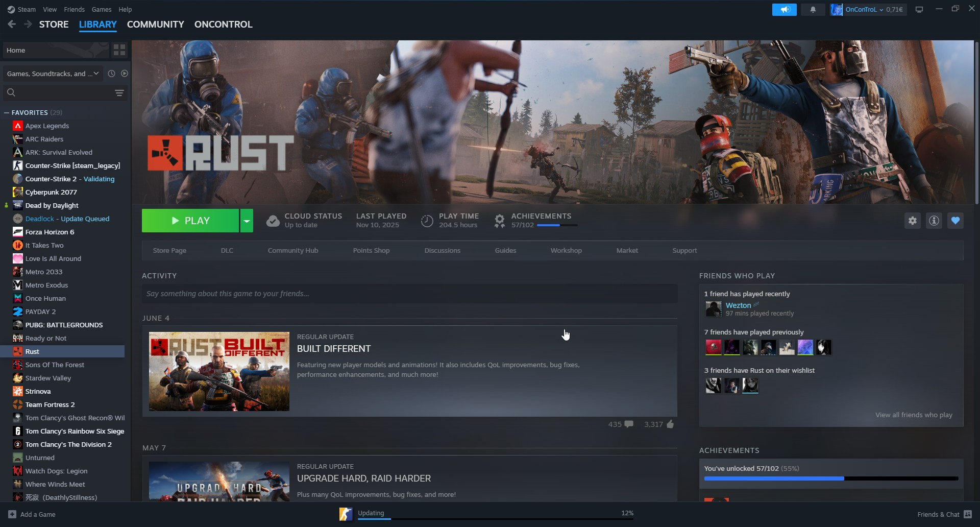980x527 pixels.
Task: Click the download progress bar
Action: [x=496, y=519]
